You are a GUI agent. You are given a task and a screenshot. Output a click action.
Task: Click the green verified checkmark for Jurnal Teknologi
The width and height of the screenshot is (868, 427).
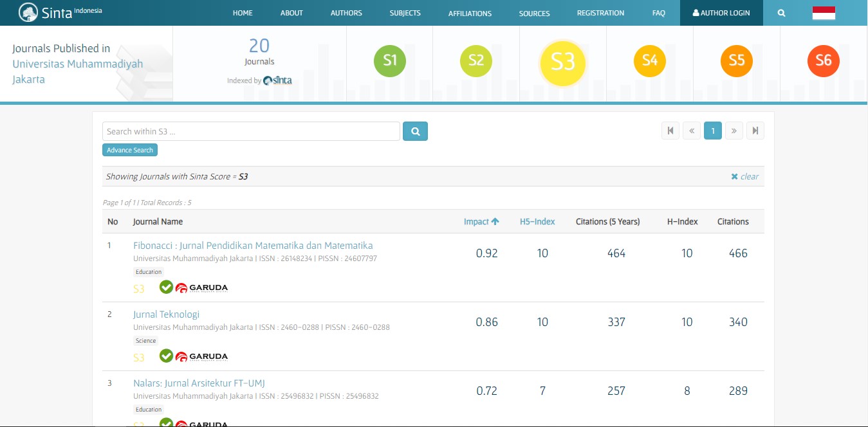coord(167,356)
